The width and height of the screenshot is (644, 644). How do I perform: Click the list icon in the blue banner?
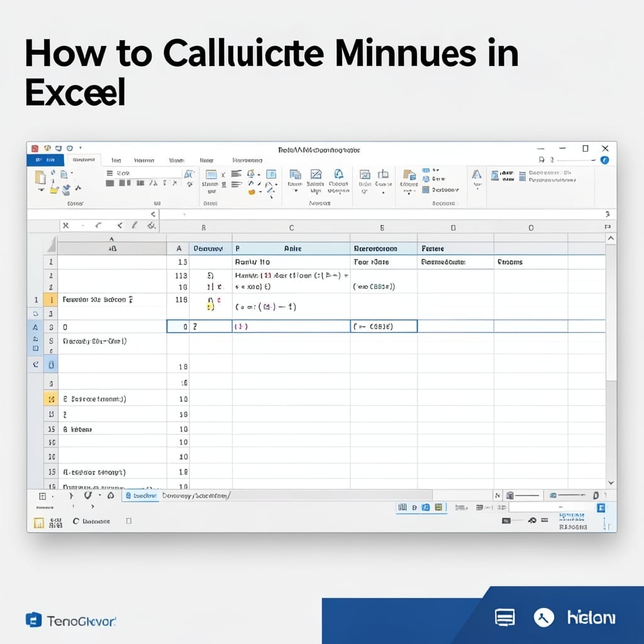[x=505, y=618]
